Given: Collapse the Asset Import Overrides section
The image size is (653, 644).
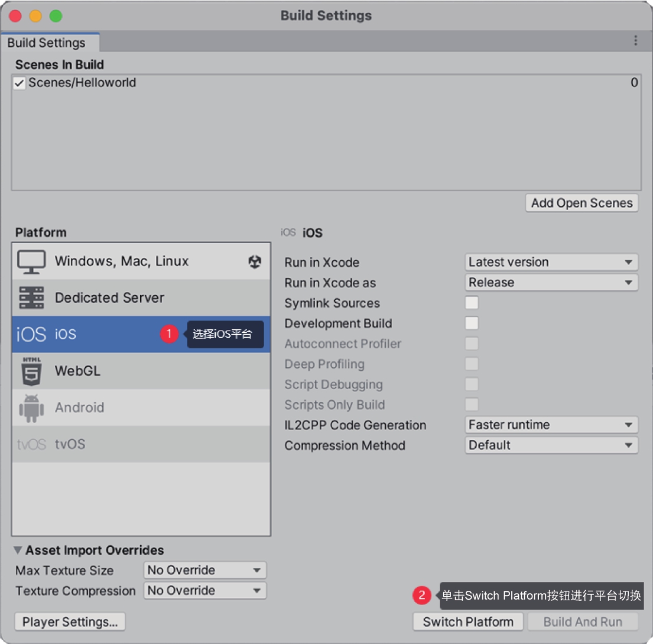Looking at the screenshot, I should [18, 550].
